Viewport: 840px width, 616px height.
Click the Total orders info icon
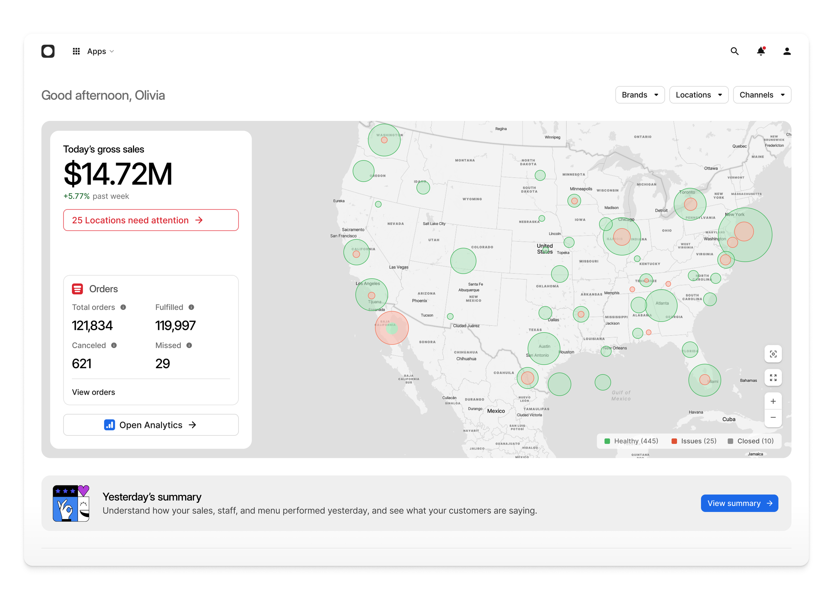(123, 307)
